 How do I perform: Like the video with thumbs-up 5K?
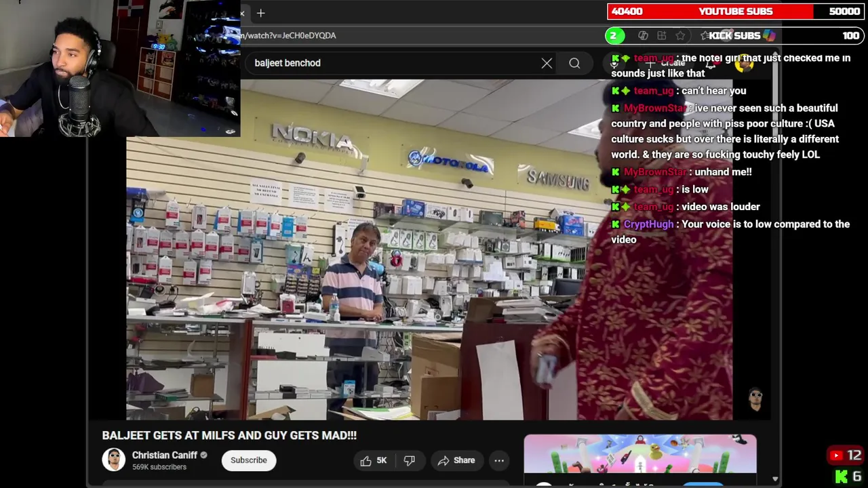(x=374, y=460)
